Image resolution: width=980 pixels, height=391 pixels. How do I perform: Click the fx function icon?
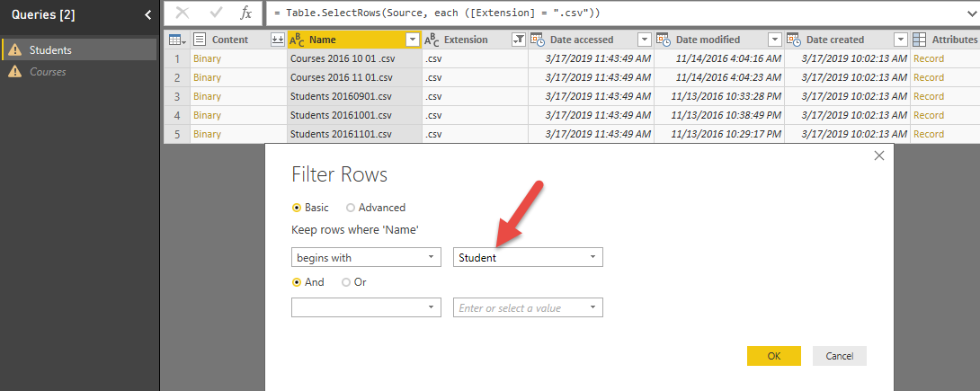pyautogui.click(x=246, y=13)
